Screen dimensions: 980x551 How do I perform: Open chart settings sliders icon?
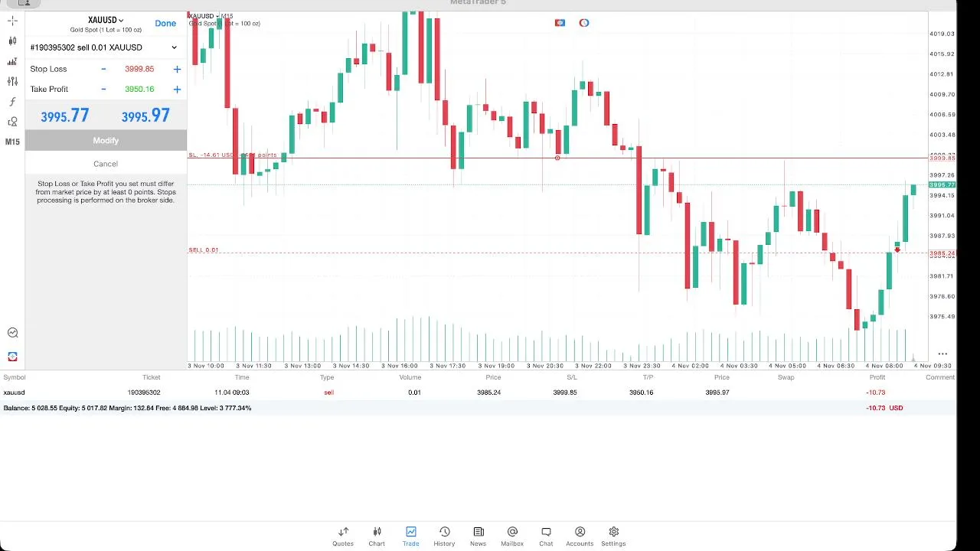point(12,81)
